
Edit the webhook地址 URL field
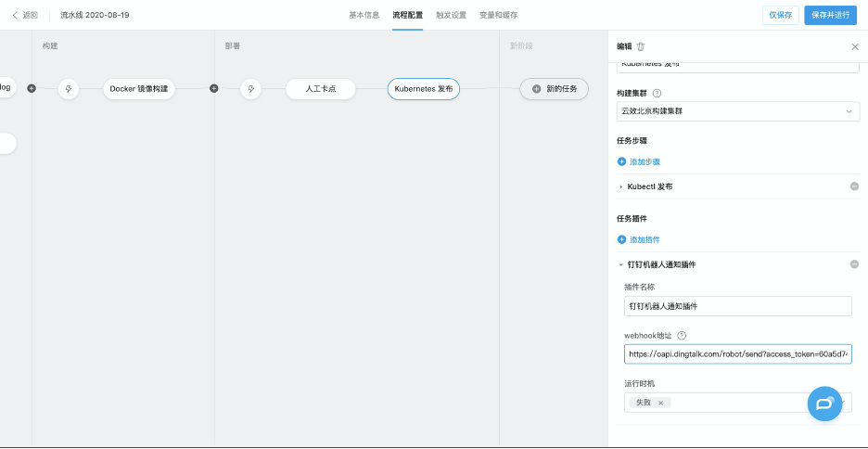738,353
